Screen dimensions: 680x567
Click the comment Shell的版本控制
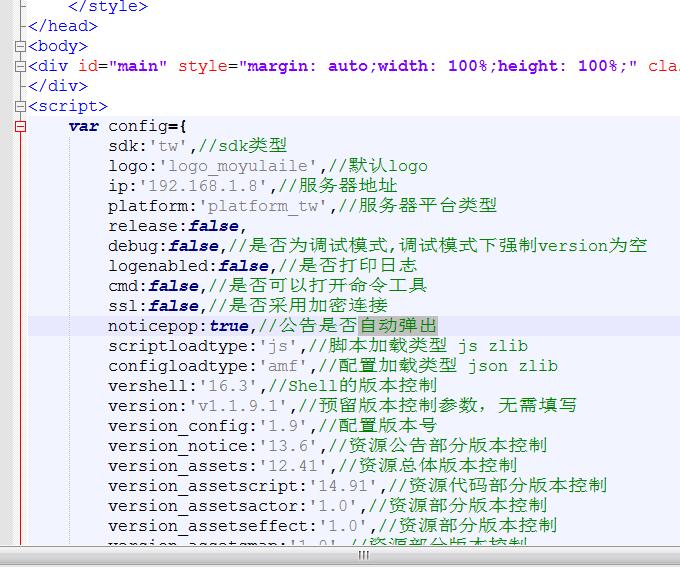[363, 386]
